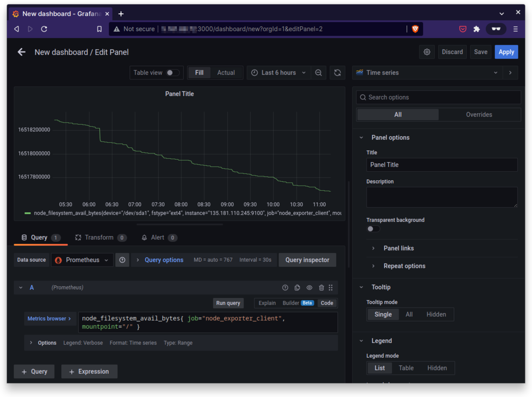
Task: Open the Query inspector
Action: [307, 260]
